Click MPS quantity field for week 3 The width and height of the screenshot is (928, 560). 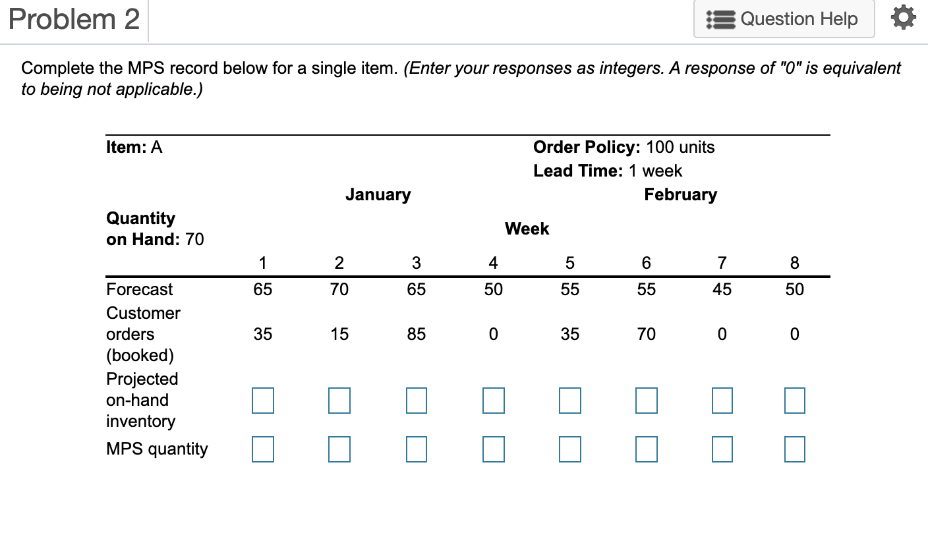point(416,449)
